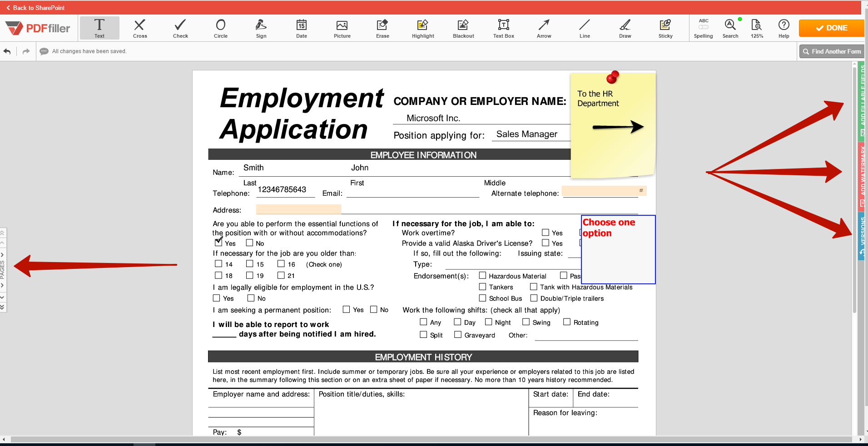Open the ADD FILLABLE FIELDS sidebar tab

[861, 100]
